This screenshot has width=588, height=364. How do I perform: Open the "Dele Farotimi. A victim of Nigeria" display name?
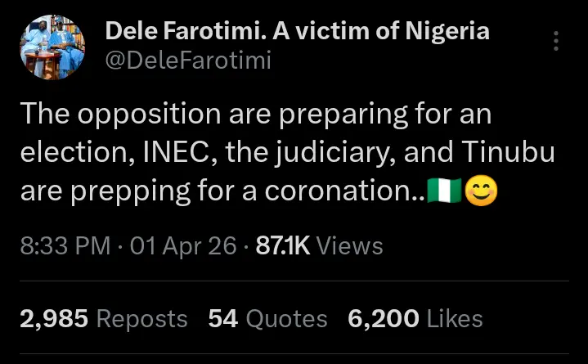point(298,32)
